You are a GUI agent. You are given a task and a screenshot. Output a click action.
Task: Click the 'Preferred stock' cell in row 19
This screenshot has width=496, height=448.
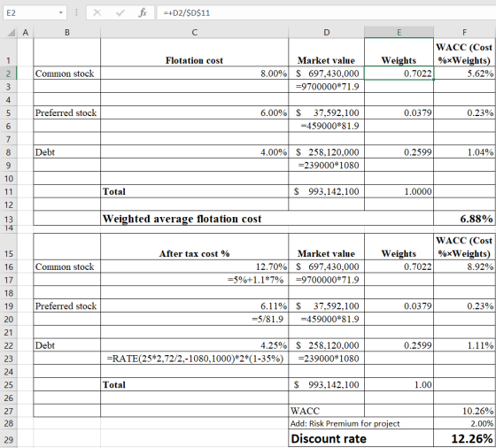(x=66, y=306)
